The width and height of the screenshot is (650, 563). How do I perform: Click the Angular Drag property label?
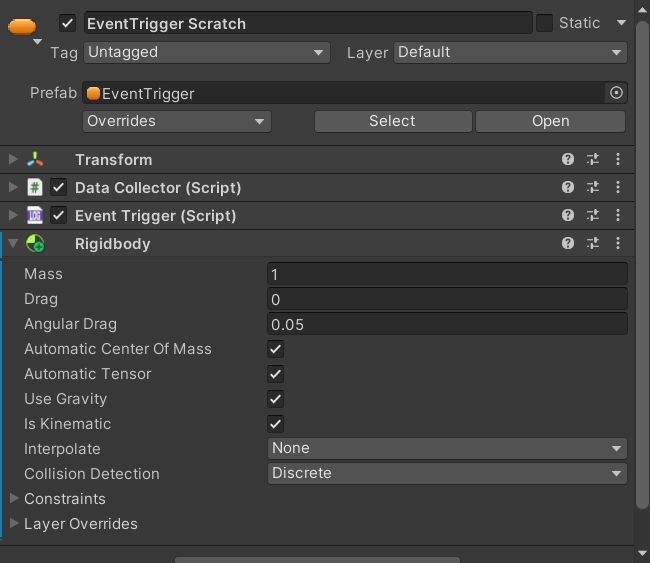[70, 324]
